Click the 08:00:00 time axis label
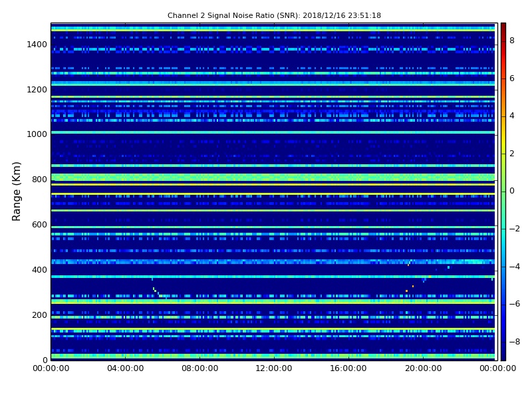The height and width of the screenshot is (399, 532). [x=200, y=368]
